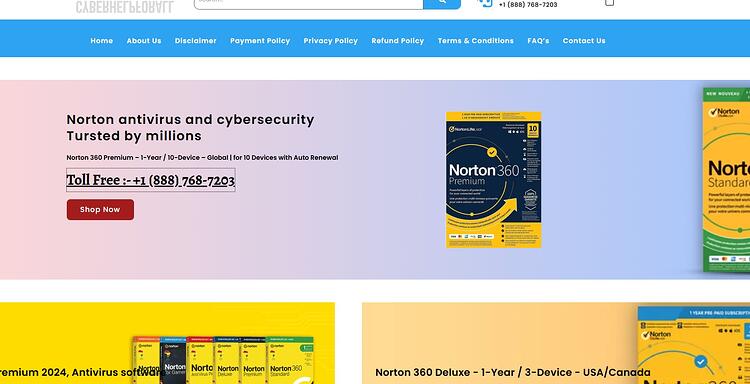
Task: Click the CyberHelpForAll site logo
Action: tap(125, 6)
